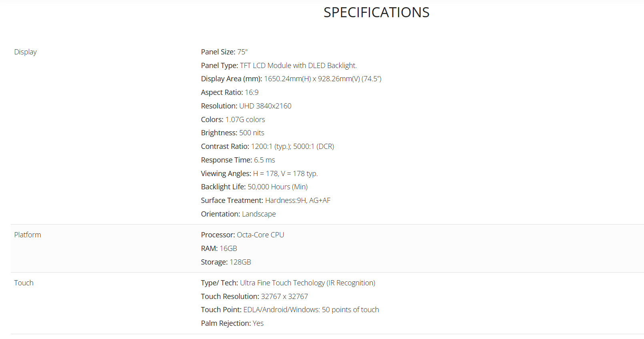Click the Resolution UHD 3840x2160 entry
This screenshot has width=644, height=339.
click(x=246, y=106)
